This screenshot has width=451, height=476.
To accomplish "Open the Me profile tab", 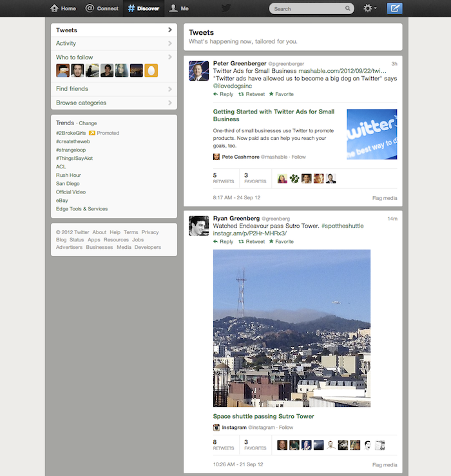I will coord(179,8).
